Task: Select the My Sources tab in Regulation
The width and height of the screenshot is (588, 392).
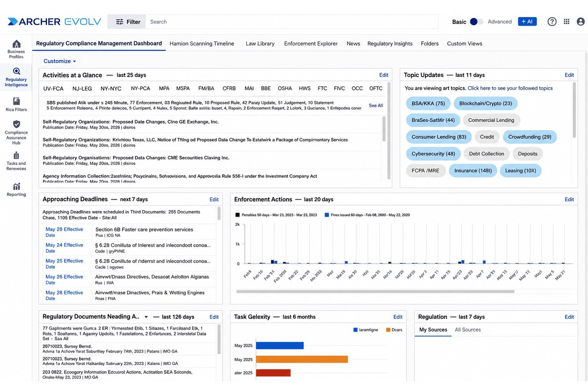Action: [433, 330]
